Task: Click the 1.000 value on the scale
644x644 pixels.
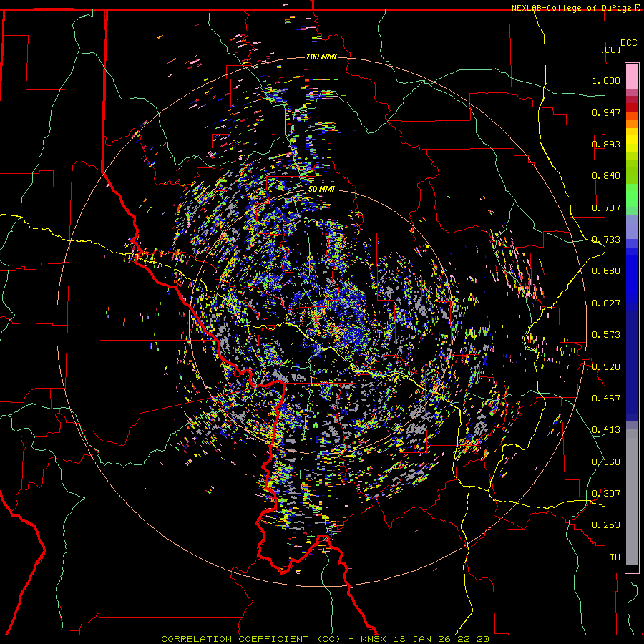Action: click(606, 80)
